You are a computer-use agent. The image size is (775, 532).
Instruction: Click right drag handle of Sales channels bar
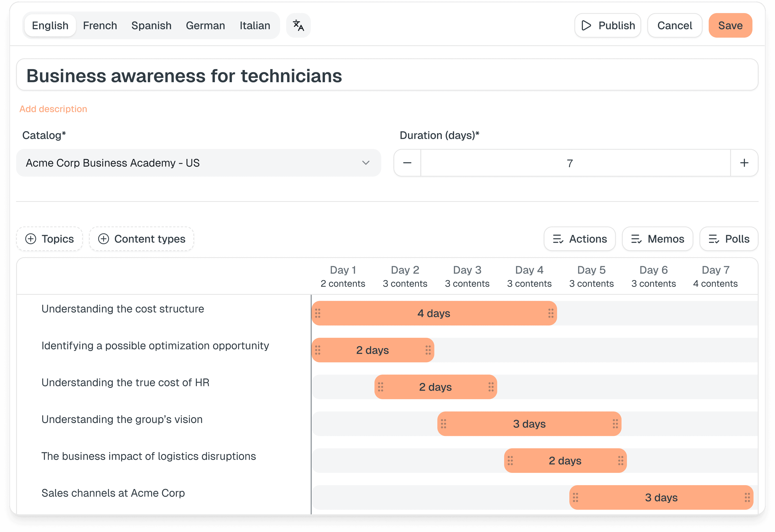point(747,497)
